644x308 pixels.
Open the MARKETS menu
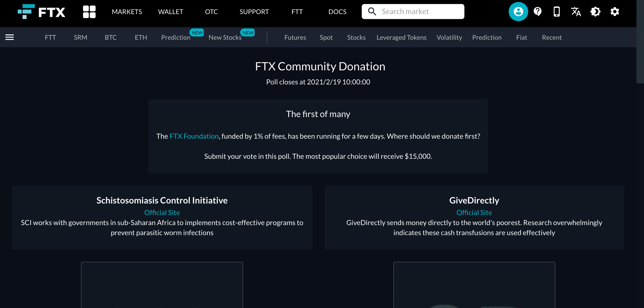click(127, 12)
